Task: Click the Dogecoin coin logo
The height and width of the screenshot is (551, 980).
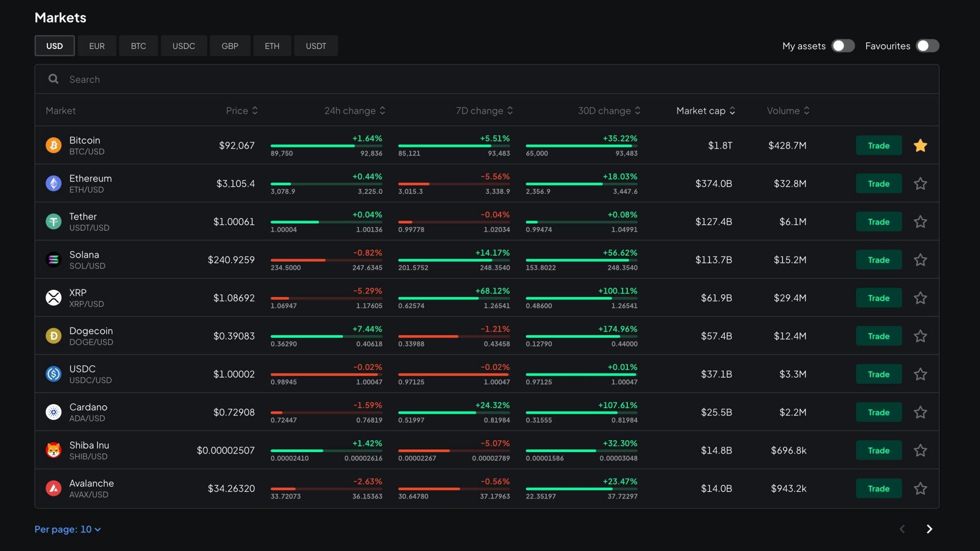Action: 54,336
